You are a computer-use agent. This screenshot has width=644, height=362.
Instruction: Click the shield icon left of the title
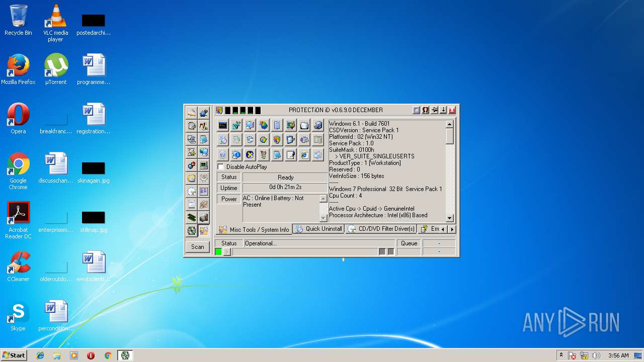pyautogui.click(x=219, y=110)
